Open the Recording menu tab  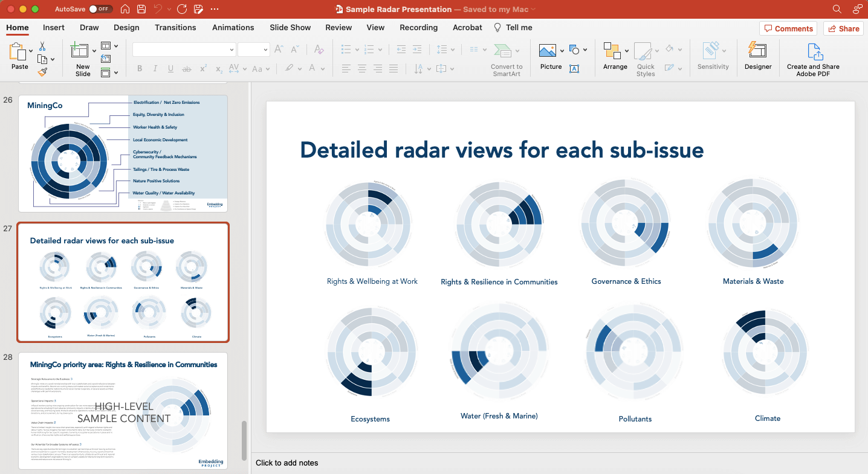(418, 28)
